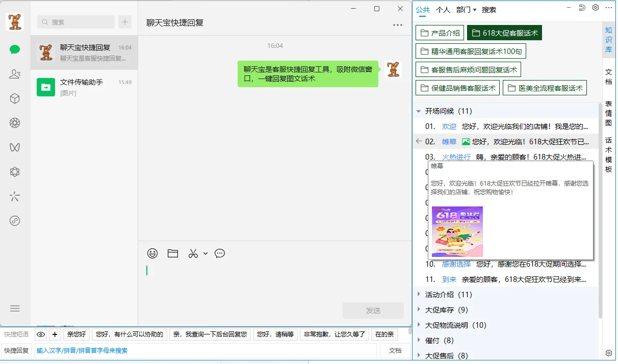The image size is (618, 364).
Task: Select the 文档 side tab on right edge
Action: coord(609,76)
